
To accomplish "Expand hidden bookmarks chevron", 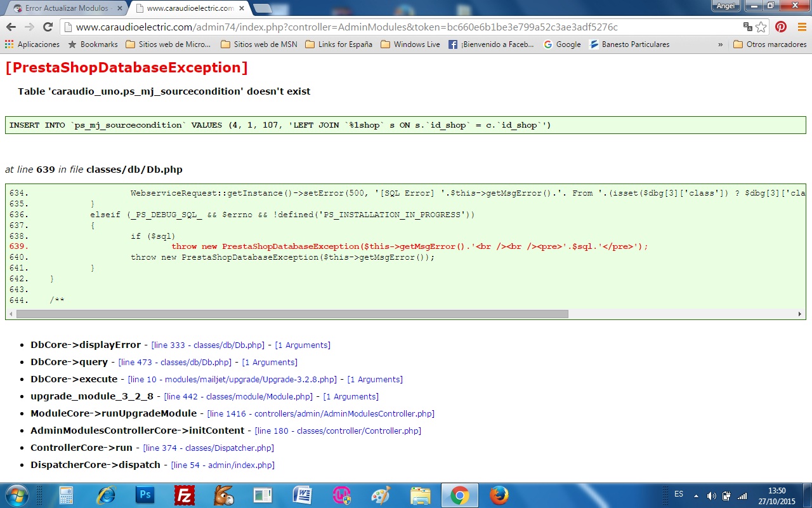I will (721, 44).
